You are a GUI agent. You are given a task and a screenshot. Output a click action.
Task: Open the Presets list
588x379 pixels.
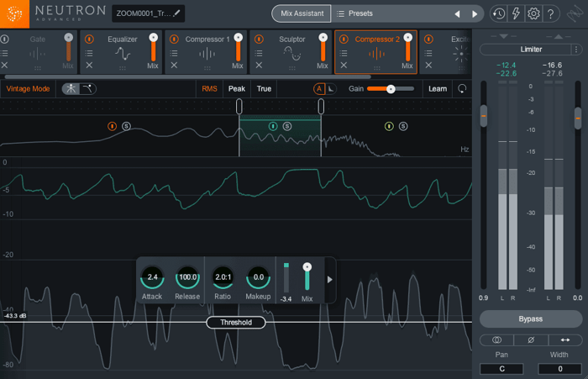click(x=354, y=13)
